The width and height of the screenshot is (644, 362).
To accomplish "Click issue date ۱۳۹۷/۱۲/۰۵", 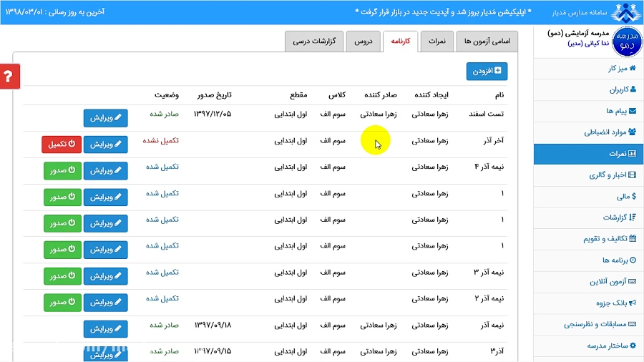I will (213, 114).
